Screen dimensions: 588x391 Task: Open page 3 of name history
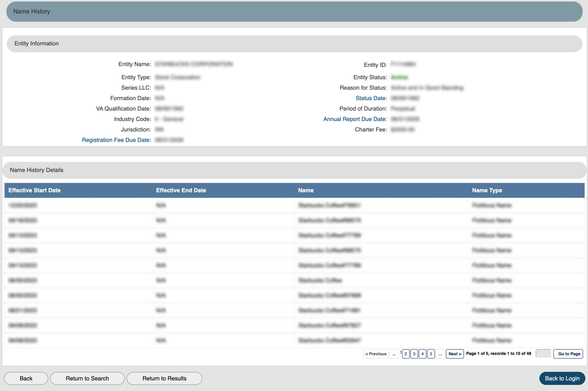(x=414, y=354)
